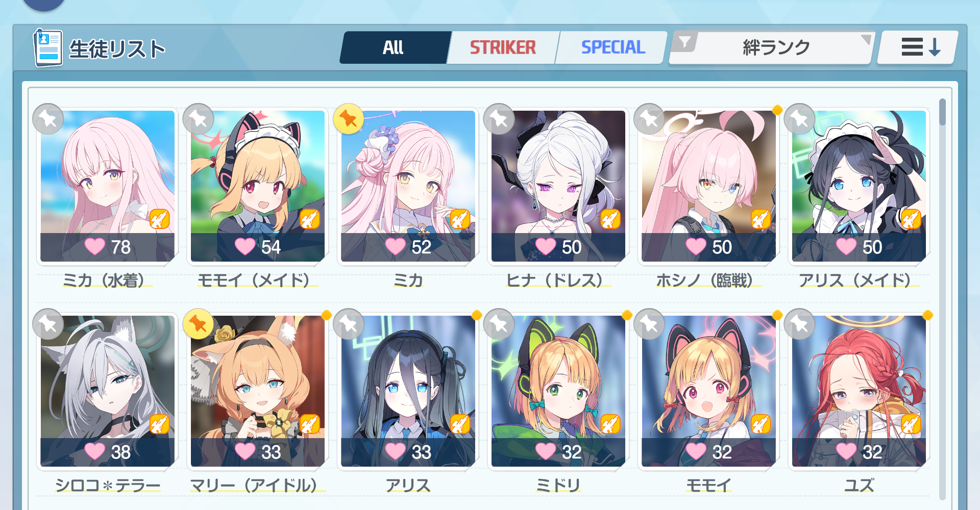
Task: Click weapon badge icon on ヒナ（ドレス）
Action: pos(610,219)
